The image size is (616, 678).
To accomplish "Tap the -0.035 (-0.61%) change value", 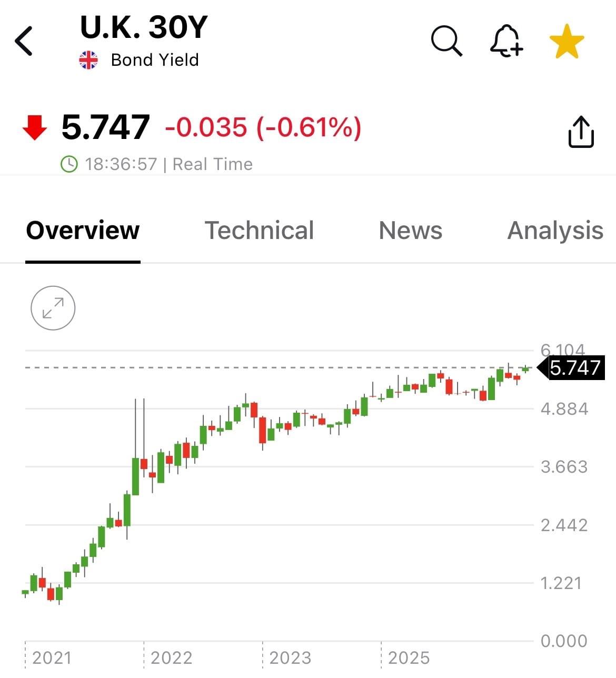I will point(263,128).
